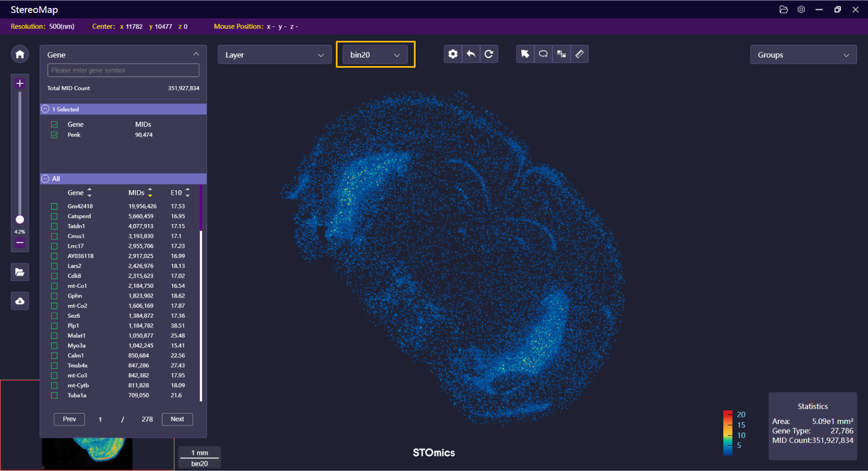Open the gear settings tool in toolbar

coord(453,54)
